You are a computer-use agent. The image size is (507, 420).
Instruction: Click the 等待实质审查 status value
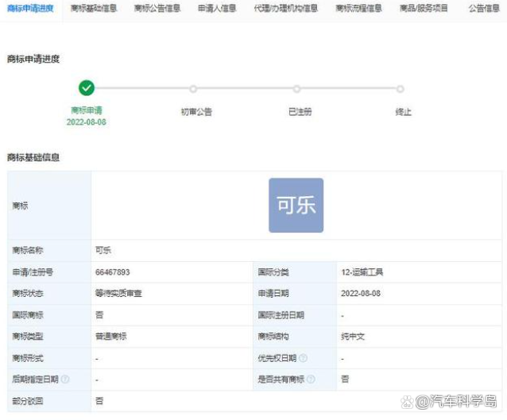tap(118, 293)
